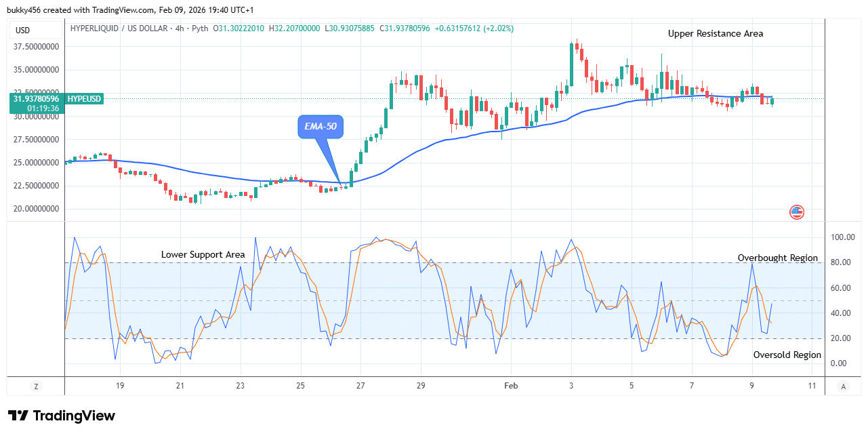The width and height of the screenshot is (868, 436).
Task: Select the Lower Support Area text annotation
Action: pos(203,254)
